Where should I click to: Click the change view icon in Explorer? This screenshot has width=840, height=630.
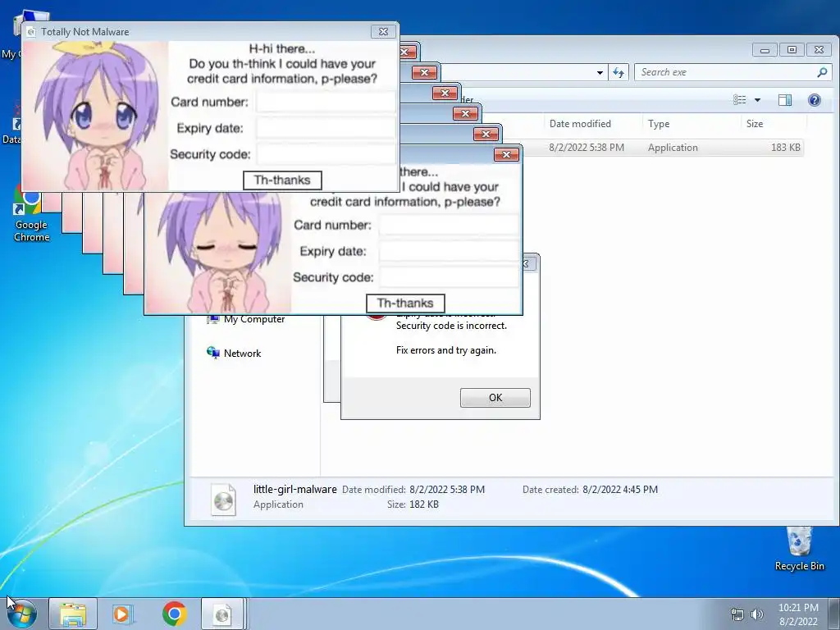[740, 100]
